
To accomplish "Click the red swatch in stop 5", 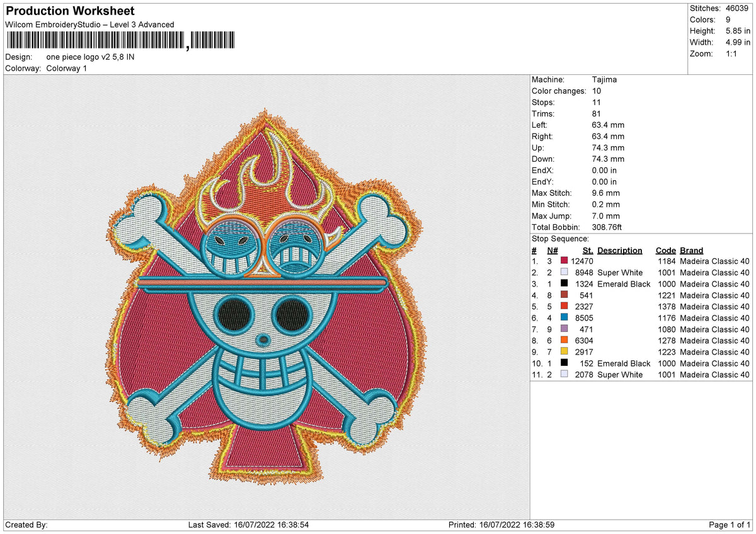I will [564, 307].
